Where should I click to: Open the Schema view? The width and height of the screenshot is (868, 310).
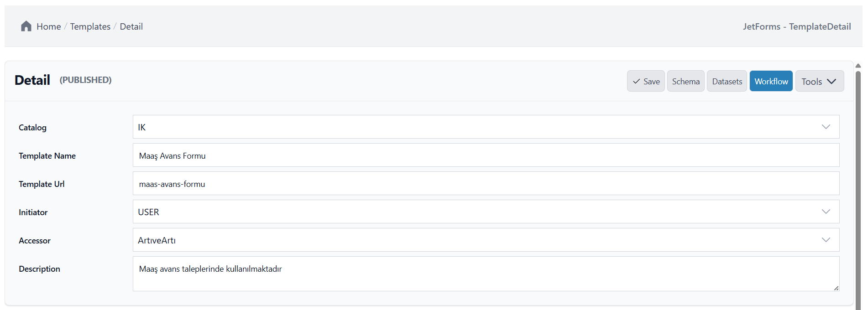point(685,81)
